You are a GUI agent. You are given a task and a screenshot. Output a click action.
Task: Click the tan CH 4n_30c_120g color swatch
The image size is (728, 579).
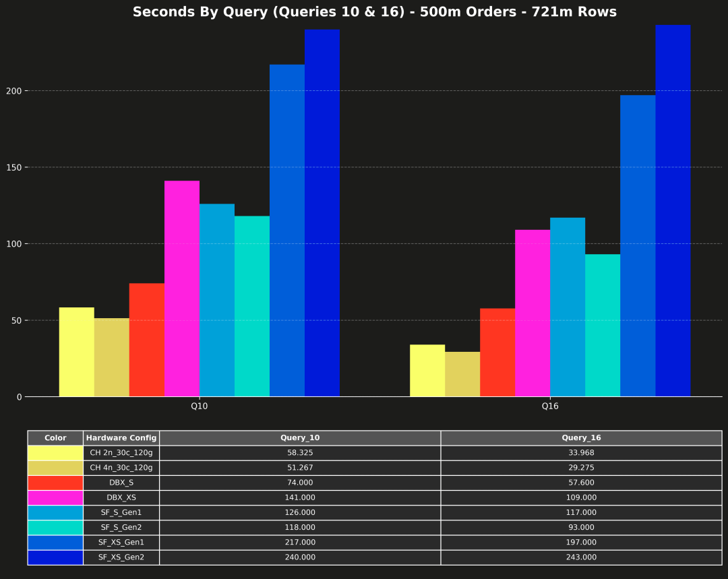pyautogui.click(x=55, y=468)
